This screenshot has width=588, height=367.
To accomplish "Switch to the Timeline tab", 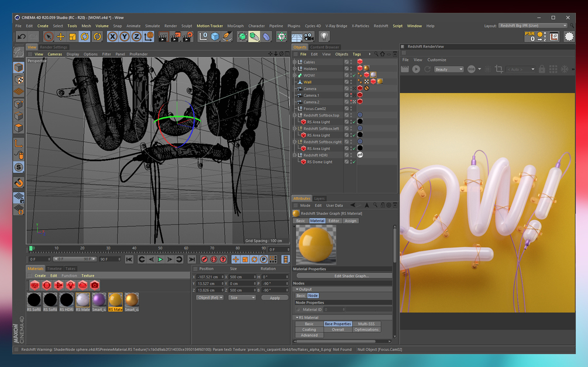I will click(54, 268).
